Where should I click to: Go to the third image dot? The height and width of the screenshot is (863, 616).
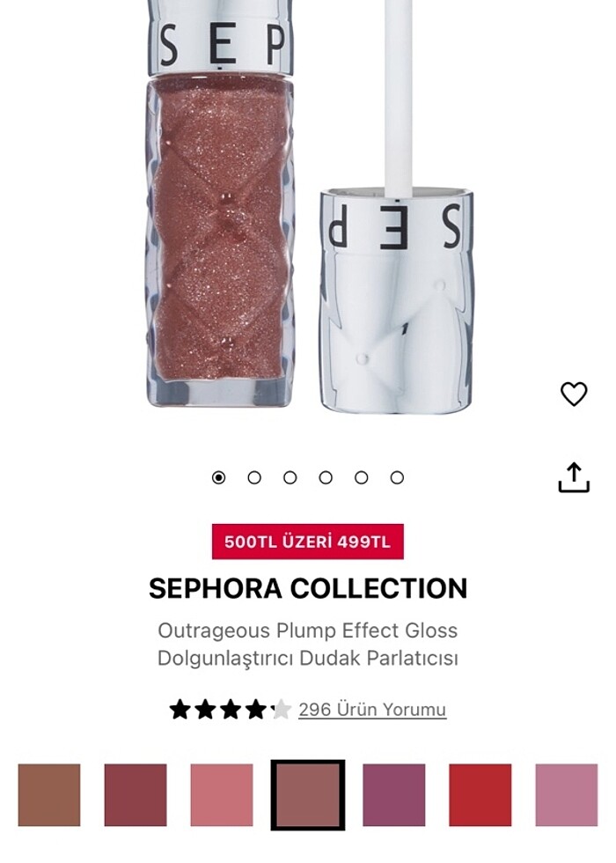[x=290, y=477]
